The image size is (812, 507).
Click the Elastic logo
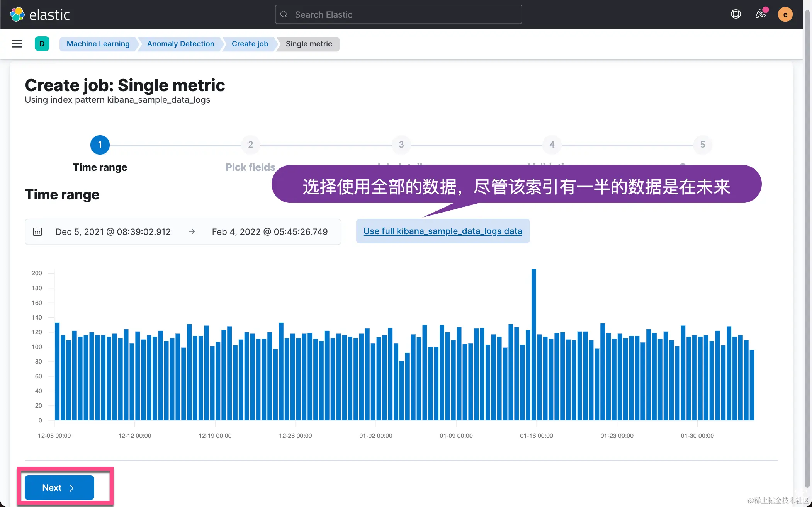pos(40,15)
